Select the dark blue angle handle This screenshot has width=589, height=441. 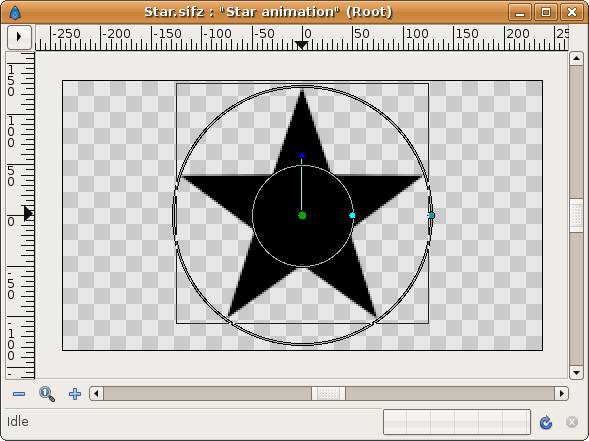302,155
